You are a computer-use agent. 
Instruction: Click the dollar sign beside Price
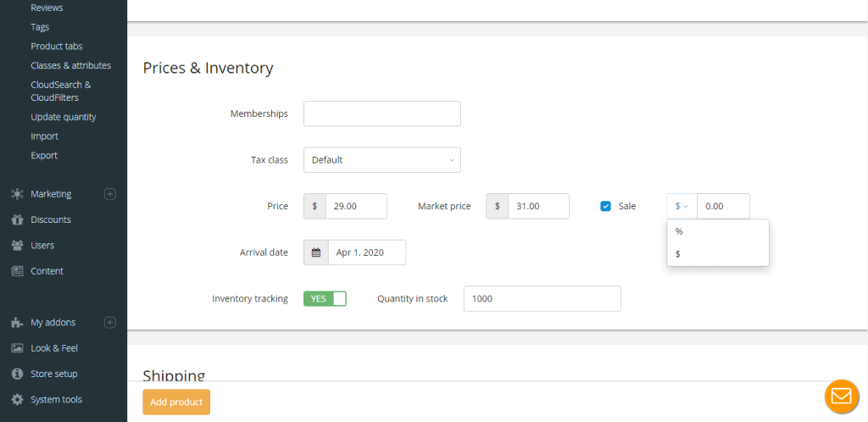click(315, 206)
